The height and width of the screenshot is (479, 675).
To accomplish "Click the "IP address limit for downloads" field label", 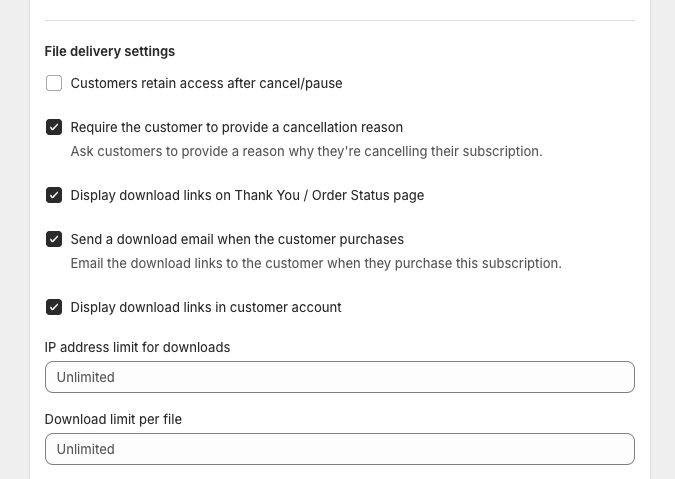I will (x=137, y=347).
